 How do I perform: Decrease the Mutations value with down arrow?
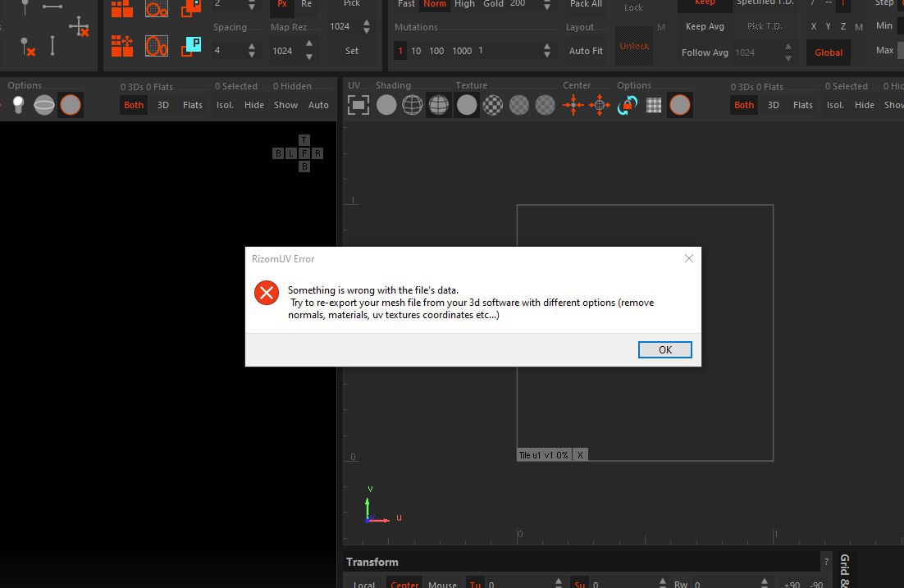(x=546, y=55)
